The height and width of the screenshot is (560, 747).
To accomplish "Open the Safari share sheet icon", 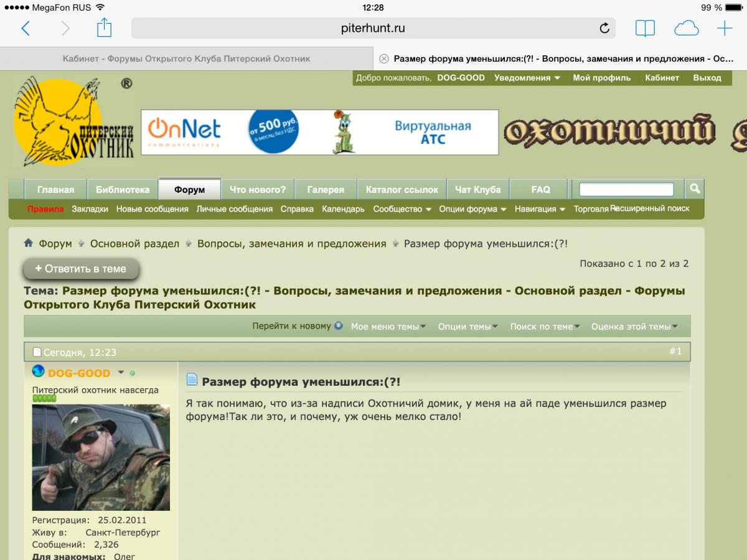I will pyautogui.click(x=104, y=28).
